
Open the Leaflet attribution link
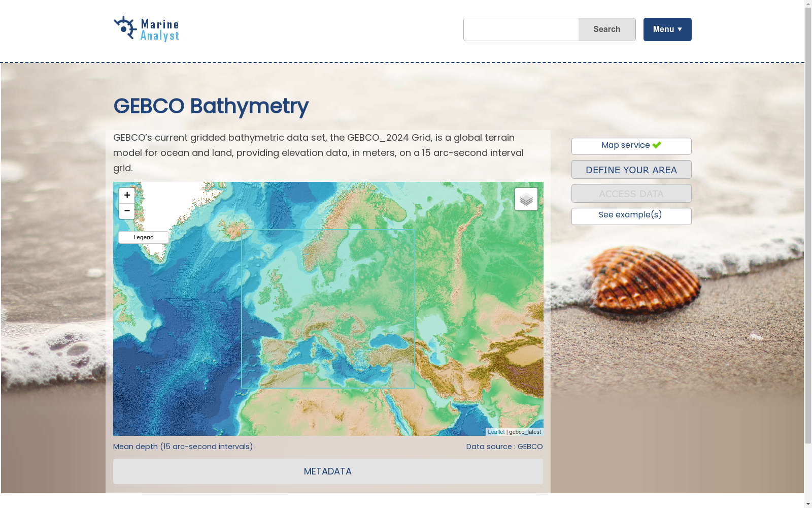pos(496,432)
